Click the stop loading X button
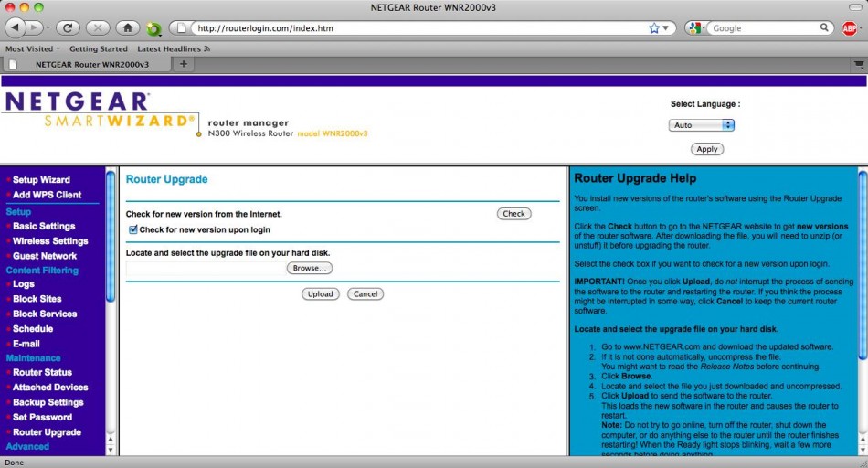Image resolution: width=868 pixels, height=468 pixels. click(x=98, y=28)
